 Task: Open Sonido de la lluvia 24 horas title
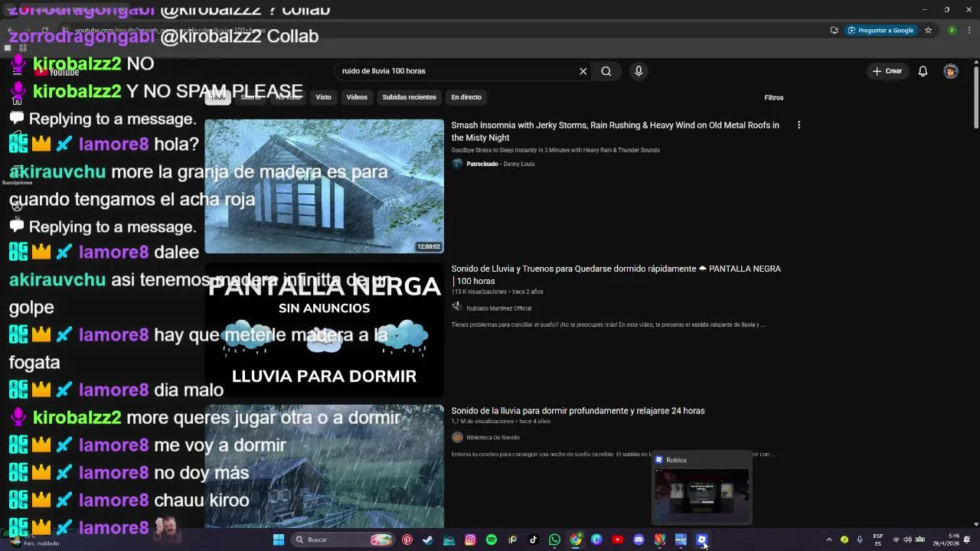(578, 411)
